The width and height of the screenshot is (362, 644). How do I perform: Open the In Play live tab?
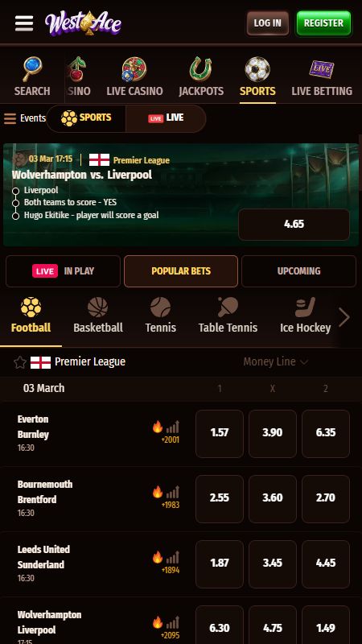tap(64, 271)
